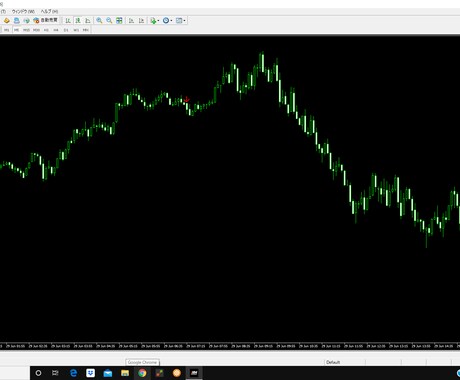The height and width of the screenshot is (380, 460).
Task: Select the red arrow marker on chart
Action: pos(187,99)
